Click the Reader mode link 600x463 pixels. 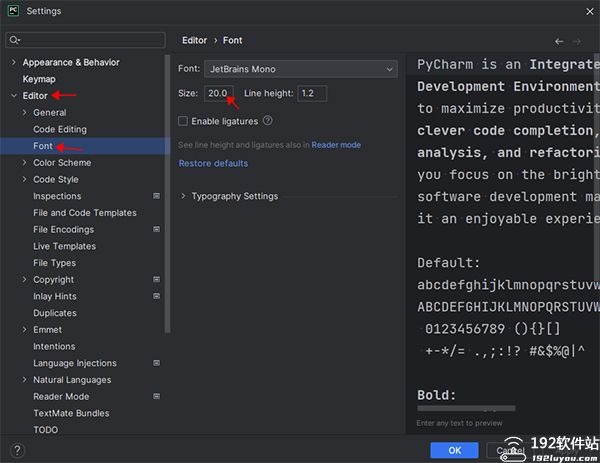click(336, 145)
